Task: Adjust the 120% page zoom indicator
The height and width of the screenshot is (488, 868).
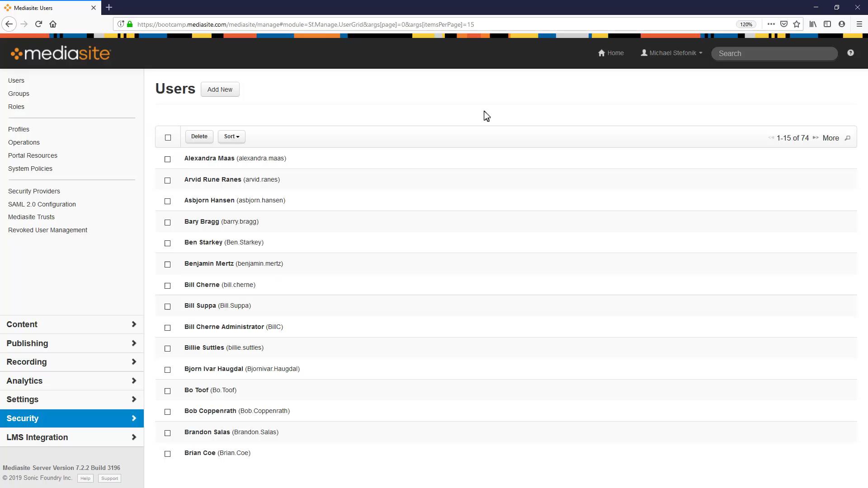Action: coord(746,24)
